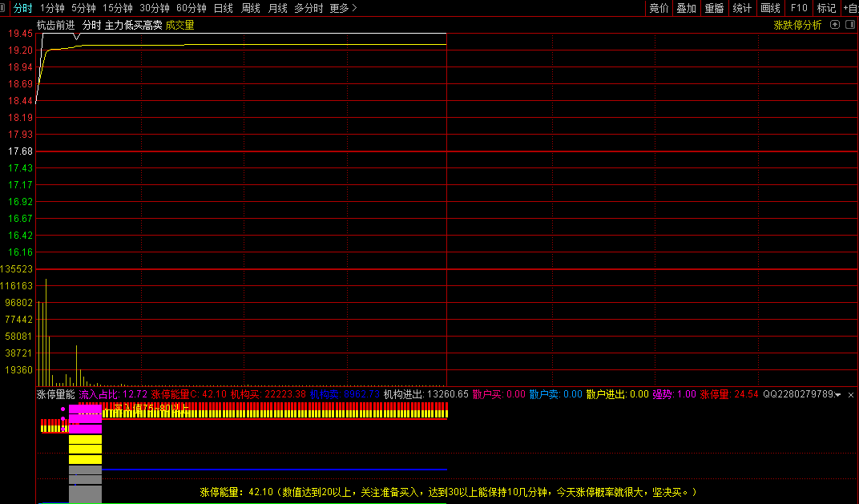
Task: Add stock with +自 button
Action: coord(850,8)
